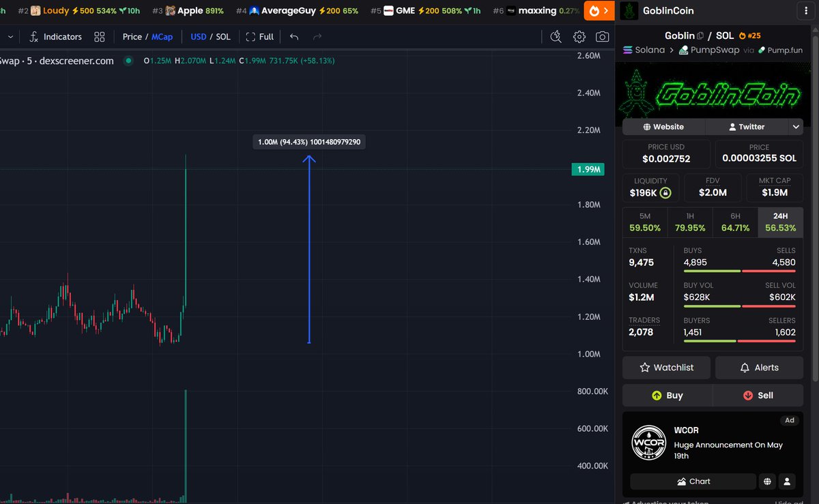Open the GoblinCoin Twitter link

point(747,127)
